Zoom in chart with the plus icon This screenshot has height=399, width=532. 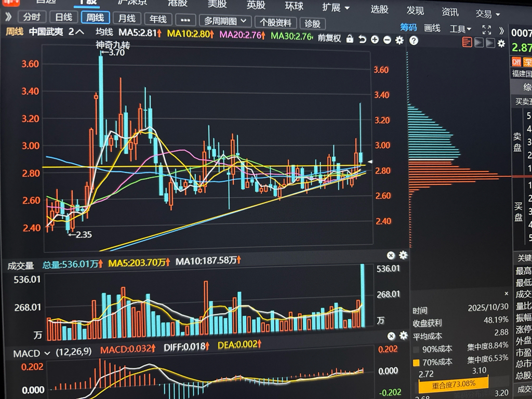(x=375, y=39)
